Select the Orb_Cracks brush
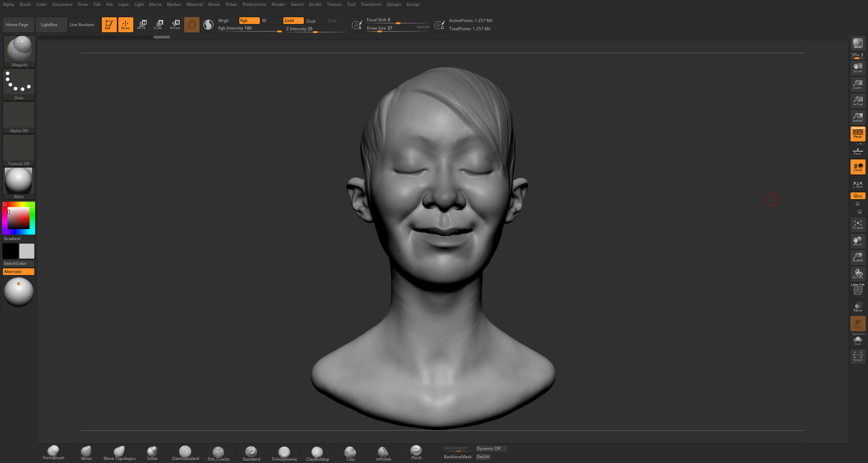The width and height of the screenshot is (868, 463). coord(218,453)
